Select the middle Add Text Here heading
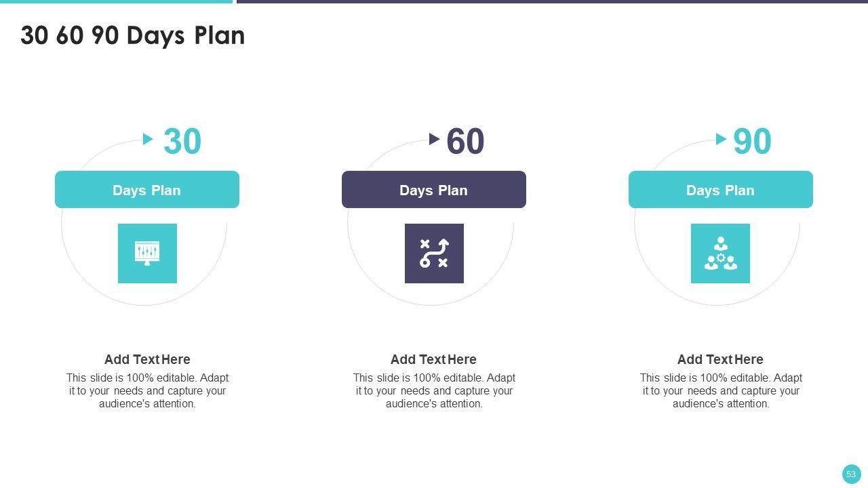868x488 pixels. click(x=434, y=359)
